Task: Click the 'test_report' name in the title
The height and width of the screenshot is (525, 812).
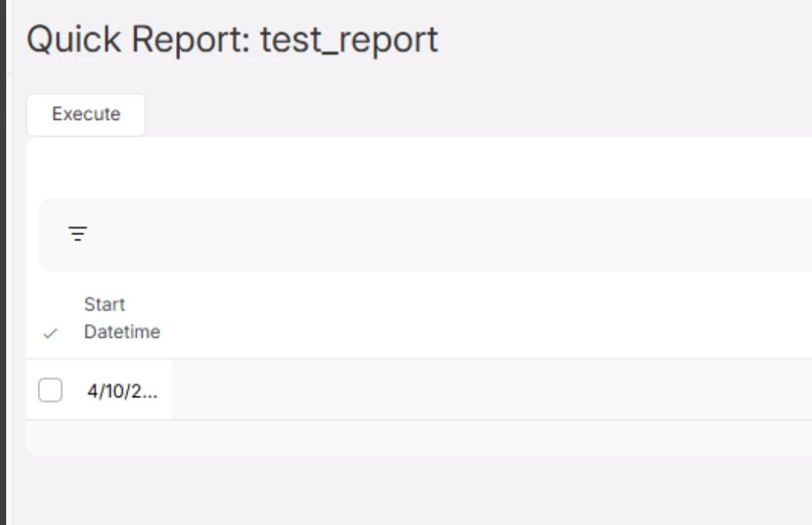Action: tap(349, 39)
